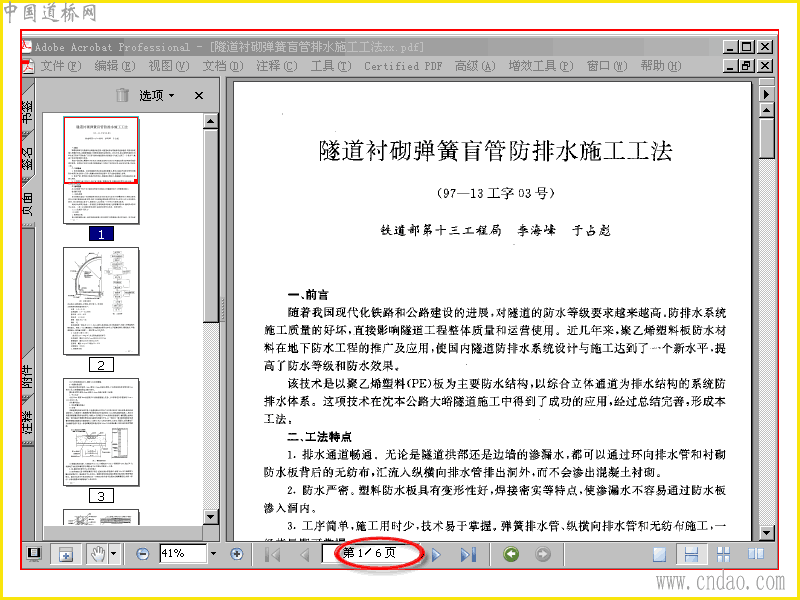Screen dimensions: 800x600
Task: Enable single page layout view
Action: 660,555
